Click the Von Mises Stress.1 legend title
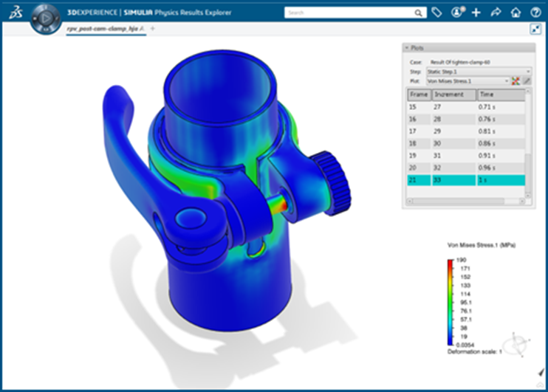Screen dimensions: 548x392 tap(482, 245)
